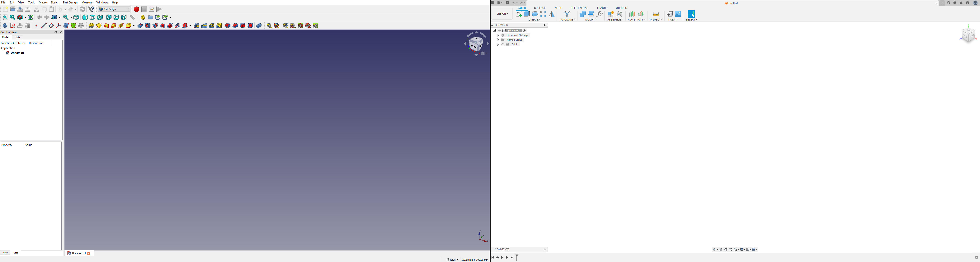Click the Open file folder icon in FreeCAD
The height and width of the screenshot is (262, 980).
[x=13, y=9]
